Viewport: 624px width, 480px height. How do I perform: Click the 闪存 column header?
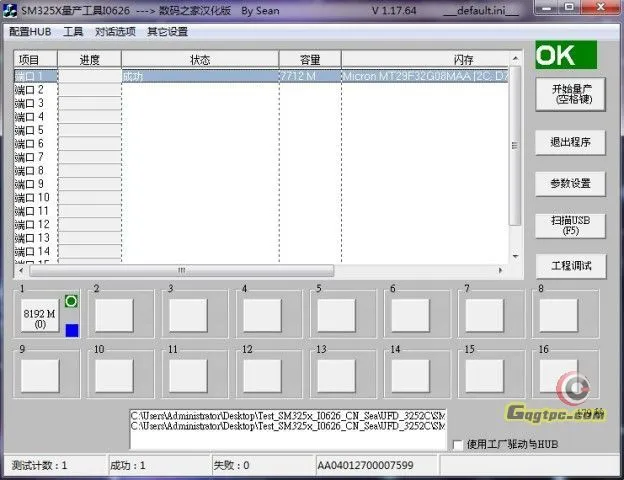click(425, 60)
